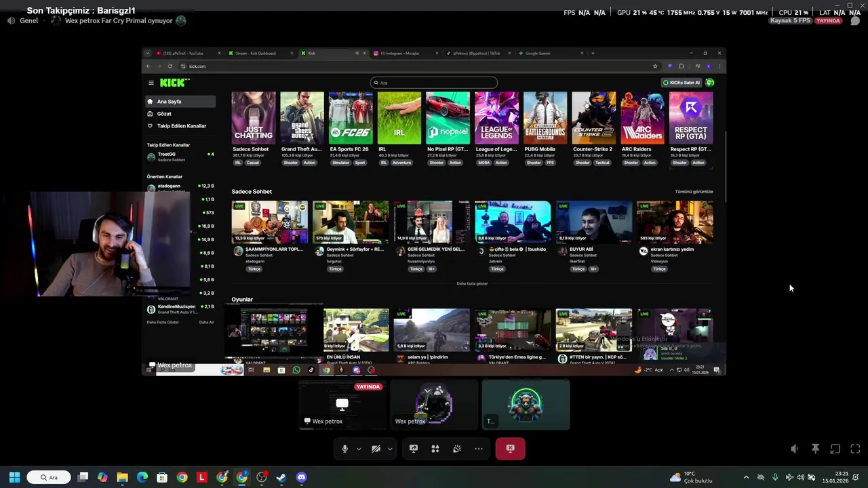Open Windows Start menu

[x=14, y=477]
